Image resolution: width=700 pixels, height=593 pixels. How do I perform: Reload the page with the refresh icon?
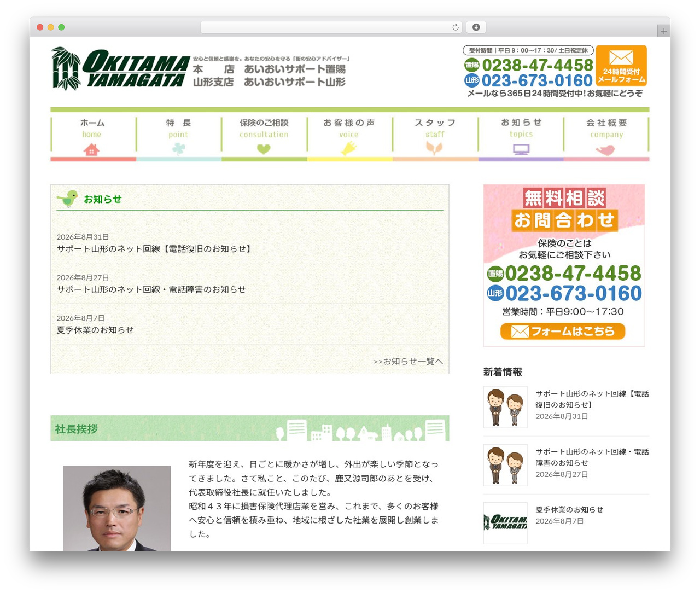[x=456, y=27]
